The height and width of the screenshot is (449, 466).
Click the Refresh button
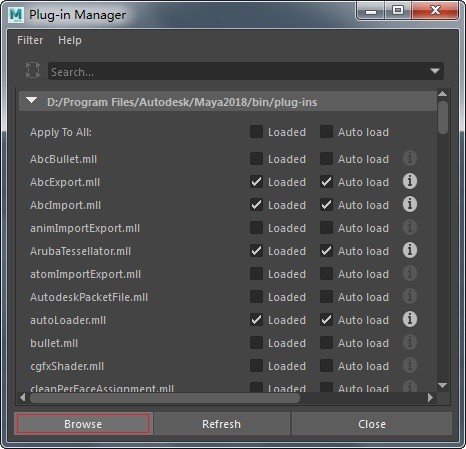click(x=221, y=424)
